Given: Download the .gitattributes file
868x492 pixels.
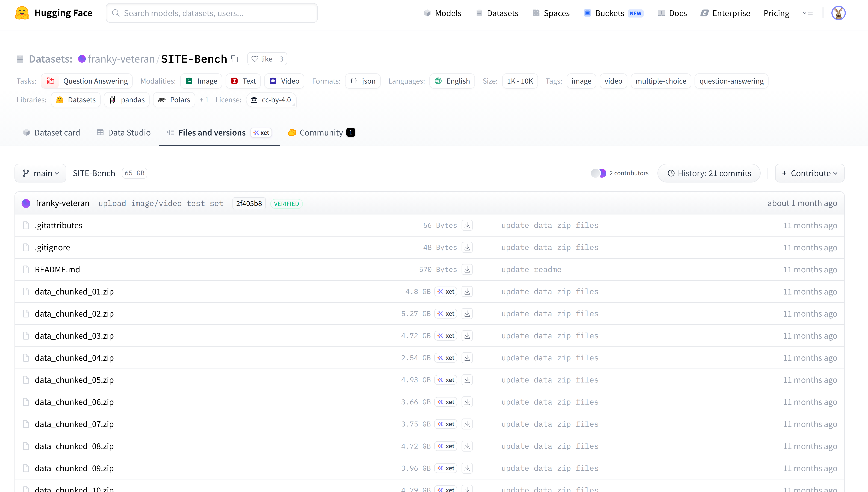Looking at the screenshot, I should pyautogui.click(x=467, y=225).
